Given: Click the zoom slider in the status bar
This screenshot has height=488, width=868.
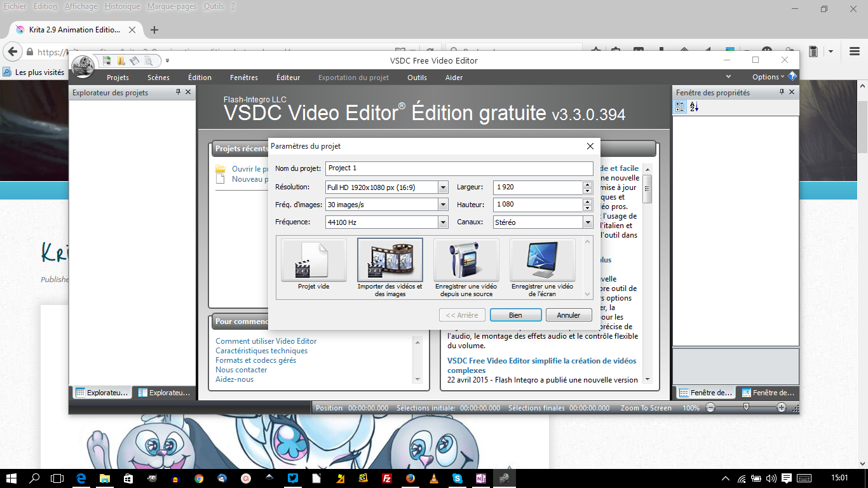Looking at the screenshot, I should (746, 408).
